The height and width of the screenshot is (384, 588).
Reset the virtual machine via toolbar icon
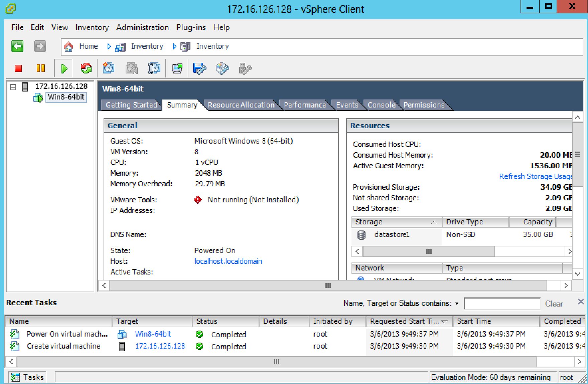(x=86, y=68)
